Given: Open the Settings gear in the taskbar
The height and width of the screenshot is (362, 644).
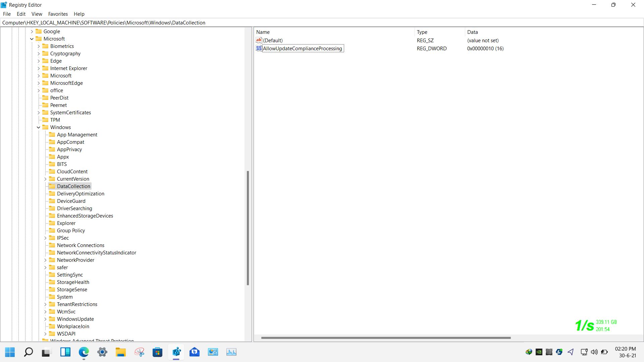Looking at the screenshot, I should pos(102,352).
